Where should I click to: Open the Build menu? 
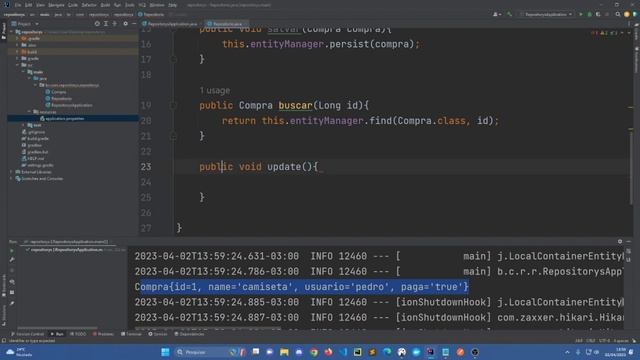[x=105, y=5]
